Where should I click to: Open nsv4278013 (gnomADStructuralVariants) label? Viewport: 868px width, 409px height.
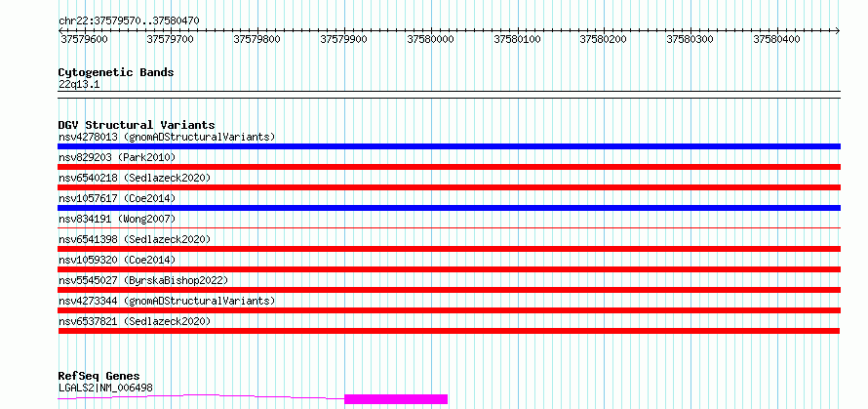(167, 137)
